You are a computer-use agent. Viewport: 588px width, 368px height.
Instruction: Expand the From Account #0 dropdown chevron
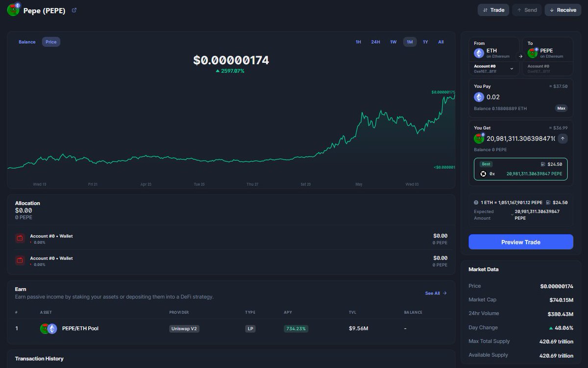pos(512,69)
